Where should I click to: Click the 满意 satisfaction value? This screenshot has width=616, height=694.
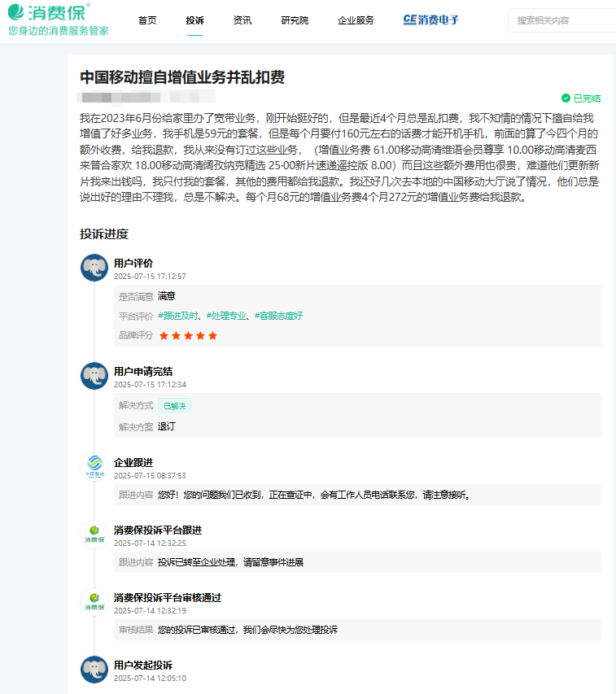point(166,296)
